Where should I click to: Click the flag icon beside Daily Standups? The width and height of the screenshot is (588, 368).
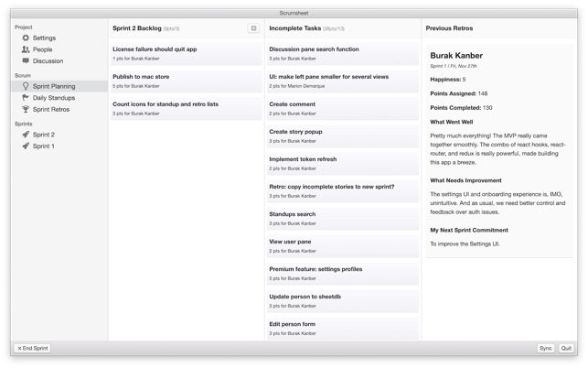tap(26, 98)
